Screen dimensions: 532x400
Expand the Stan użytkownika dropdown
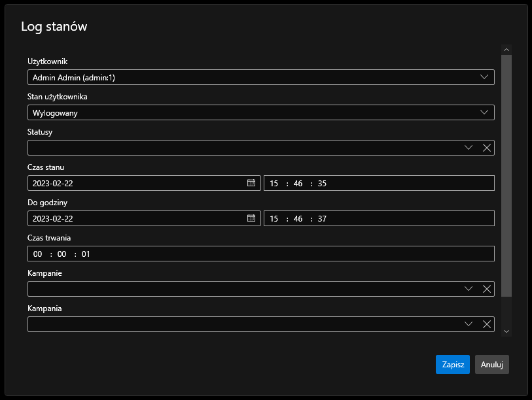[x=484, y=112]
